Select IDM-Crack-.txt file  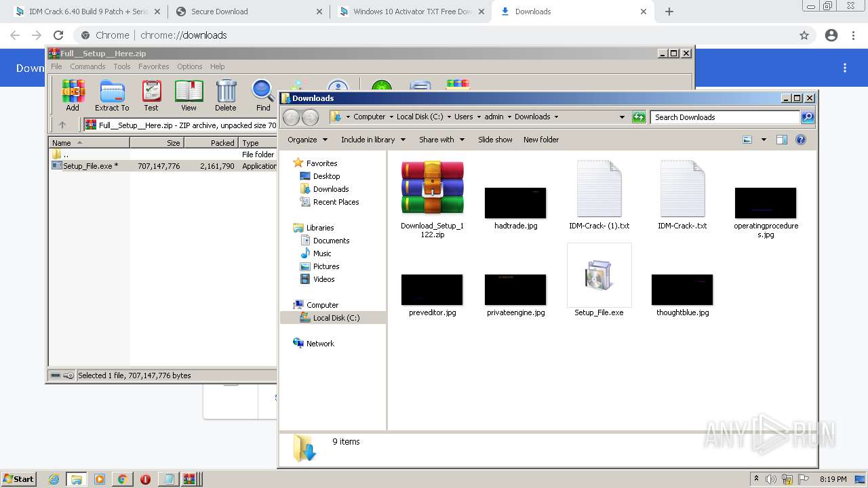682,195
